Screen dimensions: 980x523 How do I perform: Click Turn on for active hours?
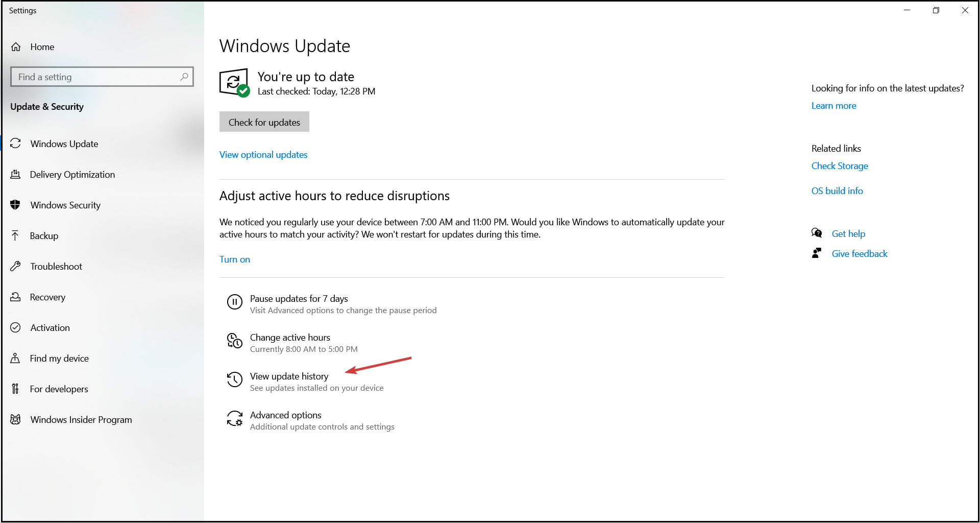click(235, 259)
